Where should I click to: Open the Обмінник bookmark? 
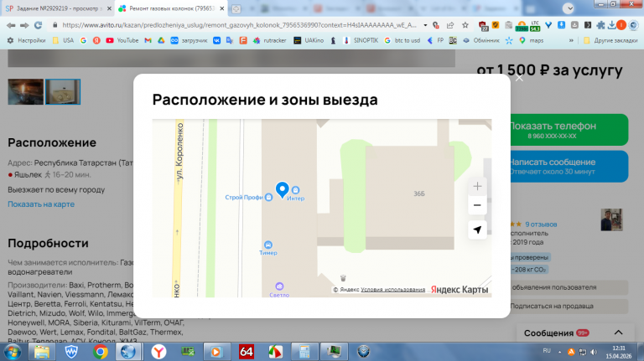481,40
